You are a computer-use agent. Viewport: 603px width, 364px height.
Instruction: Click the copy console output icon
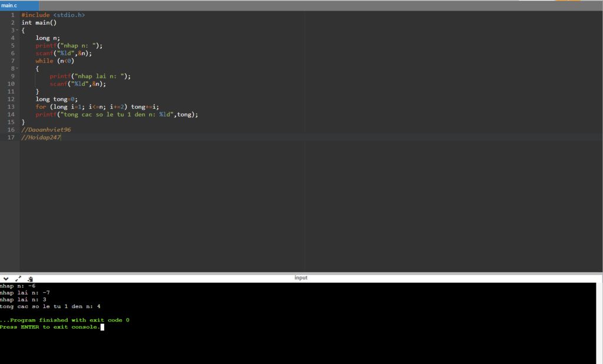click(30, 279)
